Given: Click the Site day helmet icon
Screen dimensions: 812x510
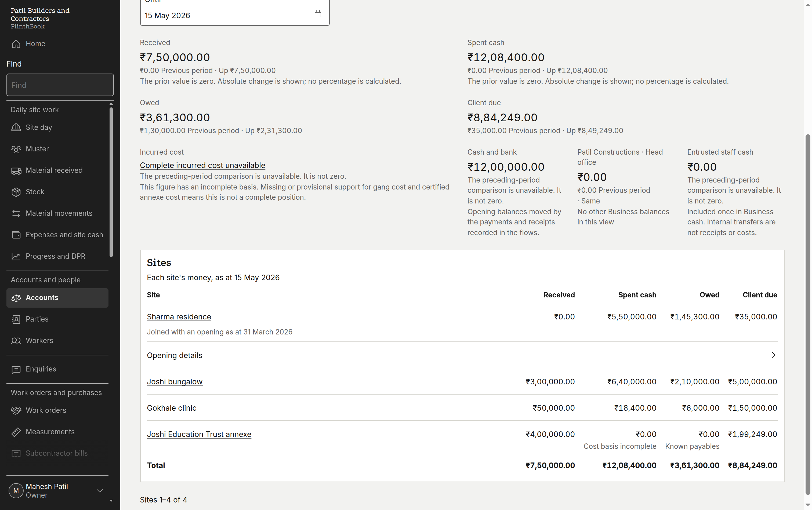Looking at the screenshot, I should 16,127.
